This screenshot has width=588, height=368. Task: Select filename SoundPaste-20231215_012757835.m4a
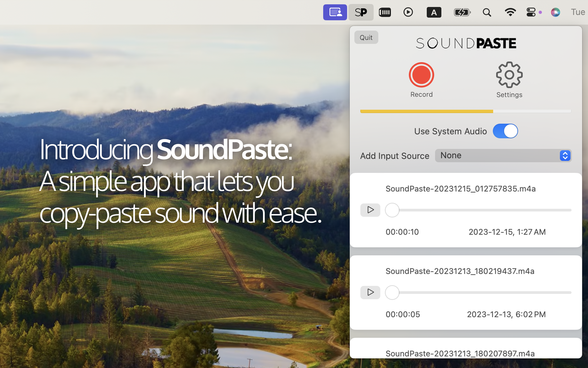(460, 189)
